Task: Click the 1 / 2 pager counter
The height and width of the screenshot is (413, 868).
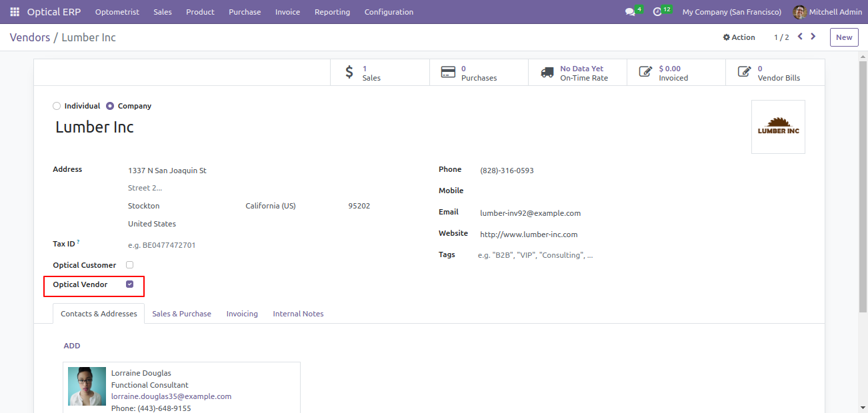Action: (x=781, y=37)
